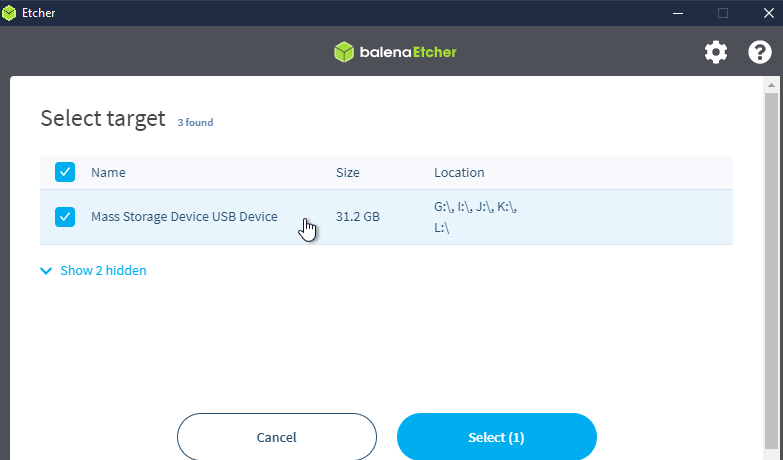Close the Etcher window

(769, 13)
